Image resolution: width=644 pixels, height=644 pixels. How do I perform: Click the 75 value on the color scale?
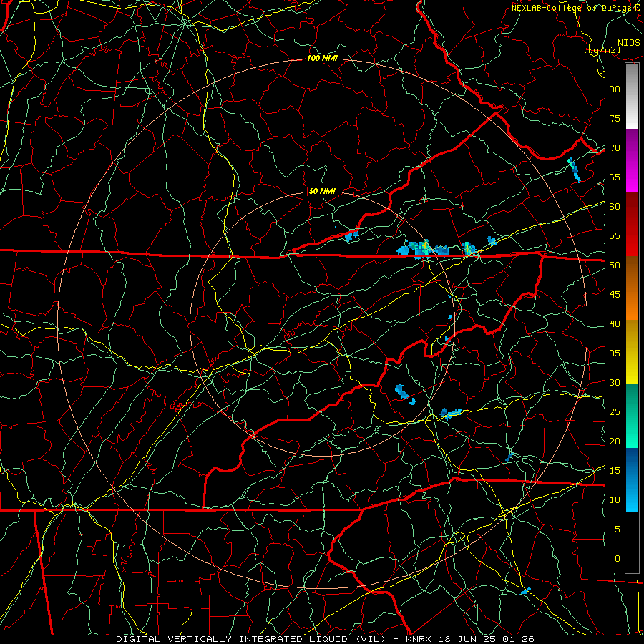tap(615, 119)
